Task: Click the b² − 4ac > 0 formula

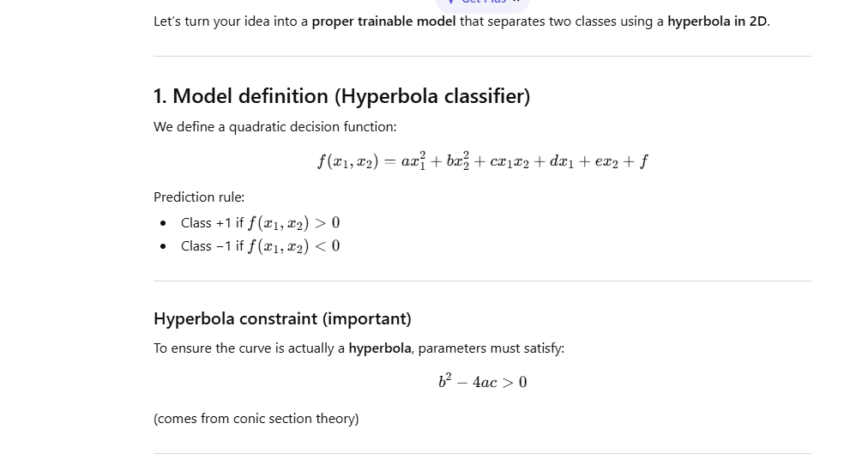Action: (482, 382)
